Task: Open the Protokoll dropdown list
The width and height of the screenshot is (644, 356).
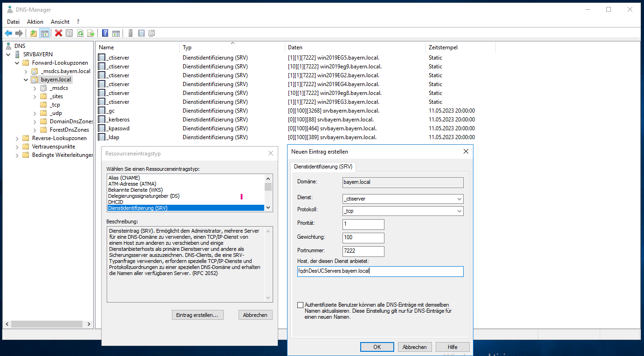Action: pos(459,211)
